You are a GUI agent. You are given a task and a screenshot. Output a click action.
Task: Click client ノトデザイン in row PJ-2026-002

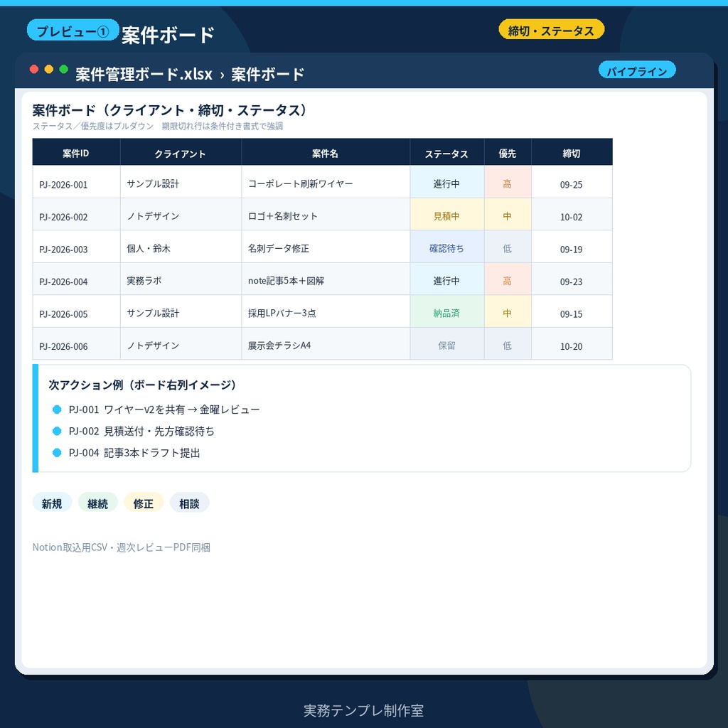(181, 215)
